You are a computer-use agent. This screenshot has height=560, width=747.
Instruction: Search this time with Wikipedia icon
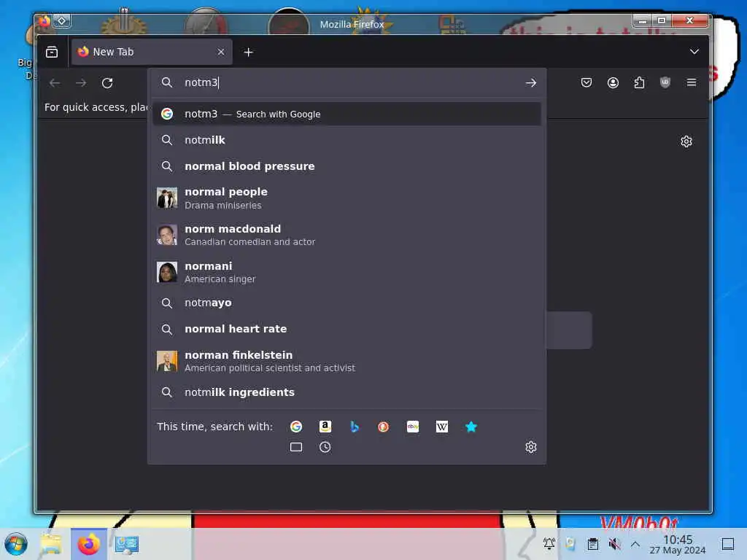click(442, 427)
